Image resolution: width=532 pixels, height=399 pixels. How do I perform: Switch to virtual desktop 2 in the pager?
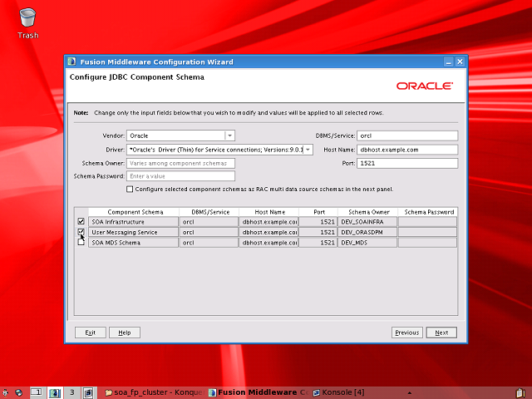pos(54,392)
